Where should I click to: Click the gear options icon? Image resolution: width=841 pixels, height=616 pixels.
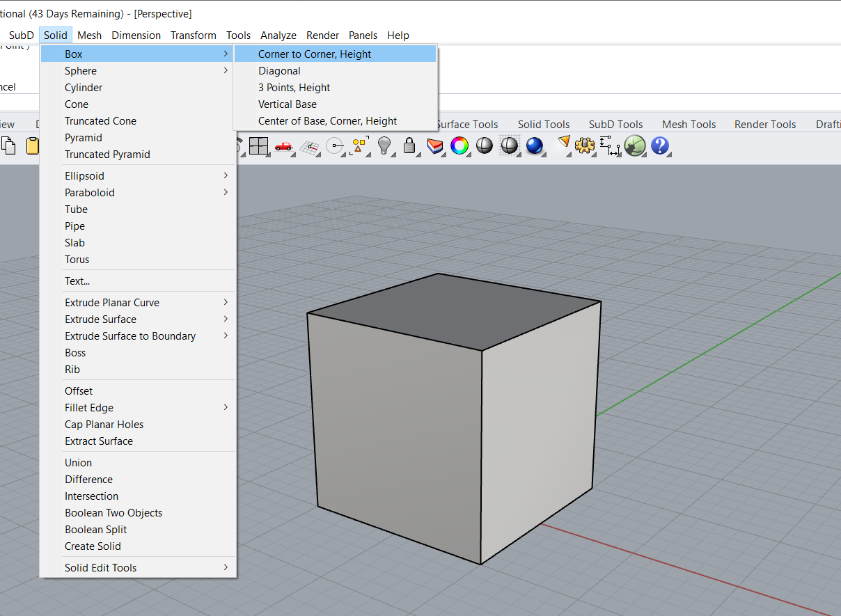pos(585,145)
